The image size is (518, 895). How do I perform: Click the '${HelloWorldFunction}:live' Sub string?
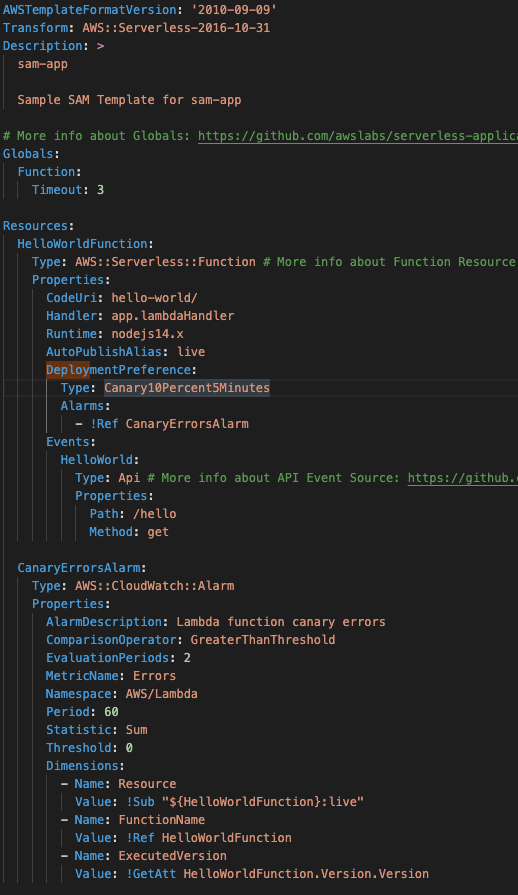262,802
